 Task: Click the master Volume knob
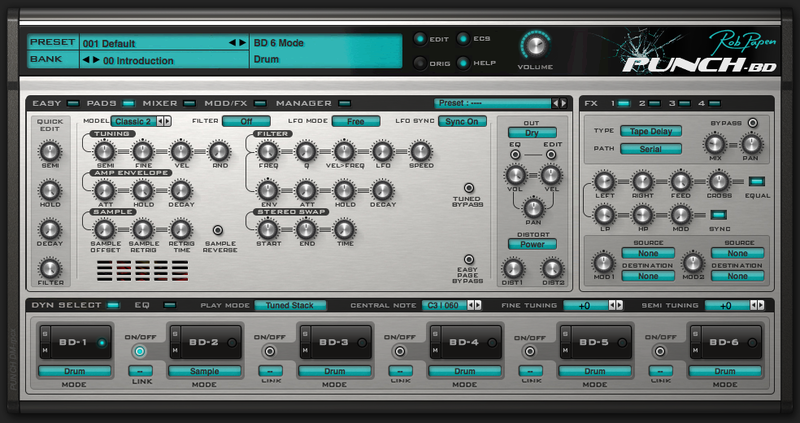[x=532, y=48]
